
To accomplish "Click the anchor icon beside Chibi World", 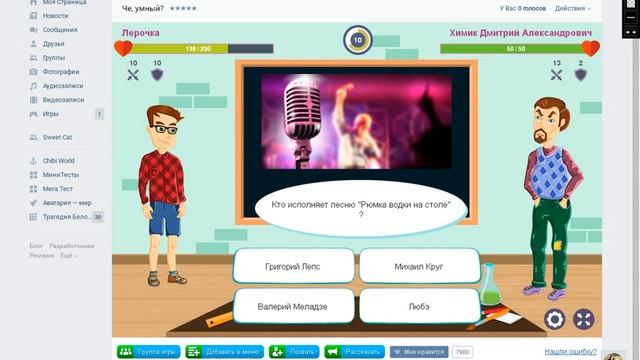I will [33, 160].
